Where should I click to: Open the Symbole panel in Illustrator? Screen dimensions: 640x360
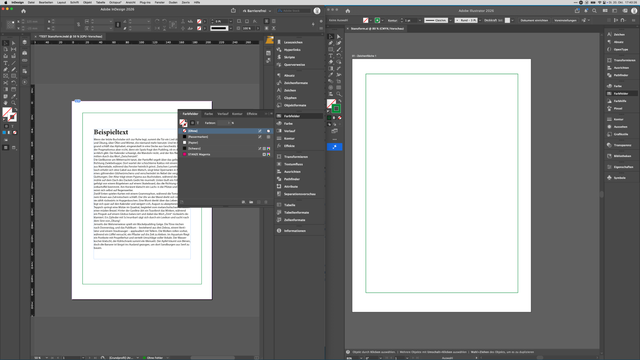coord(620,178)
